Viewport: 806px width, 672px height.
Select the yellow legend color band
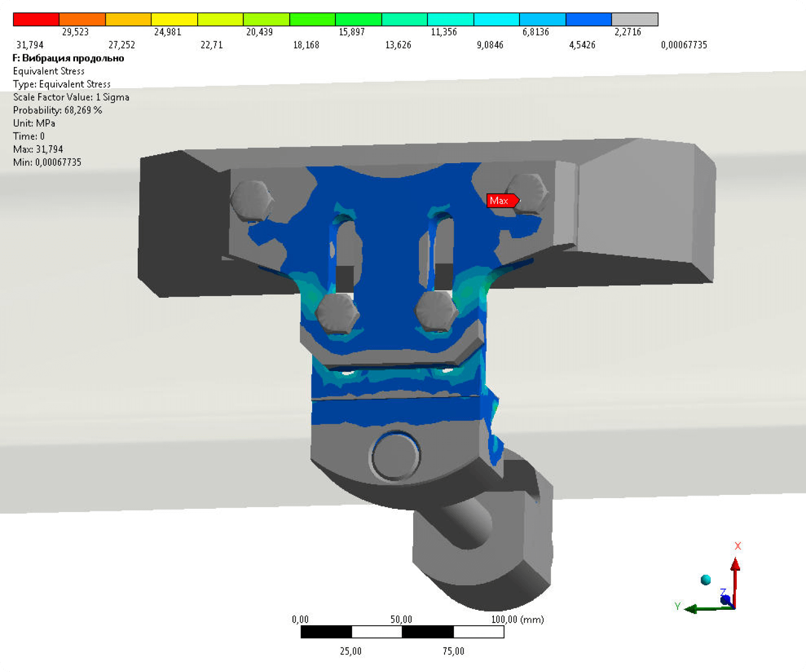click(174, 19)
